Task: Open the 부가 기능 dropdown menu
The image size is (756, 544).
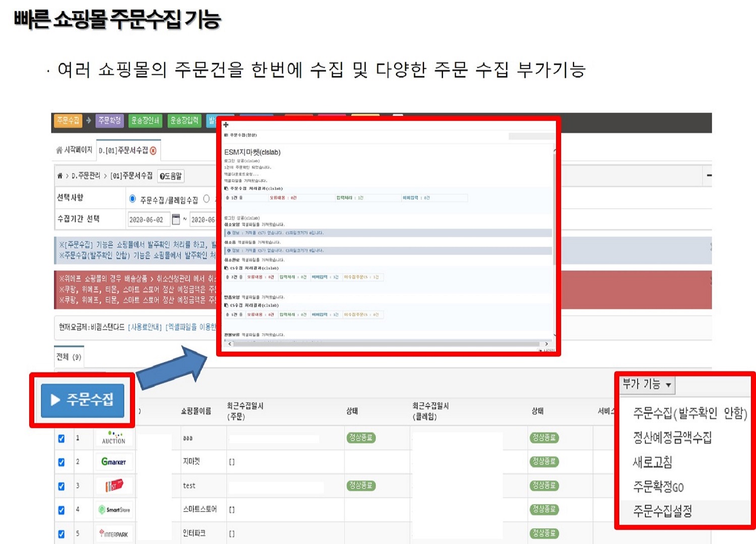Action: (x=647, y=384)
